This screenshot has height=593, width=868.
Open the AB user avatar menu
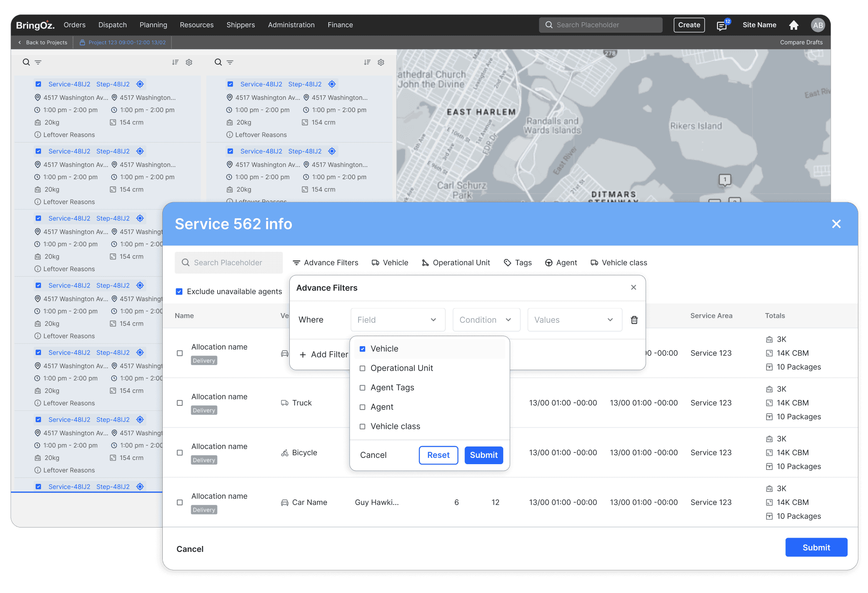click(818, 25)
